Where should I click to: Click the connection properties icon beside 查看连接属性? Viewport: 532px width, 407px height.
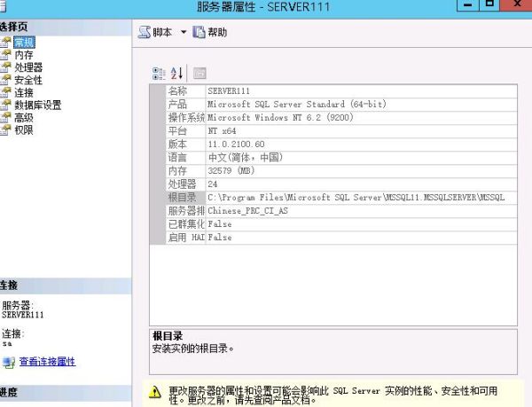(9, 363)
